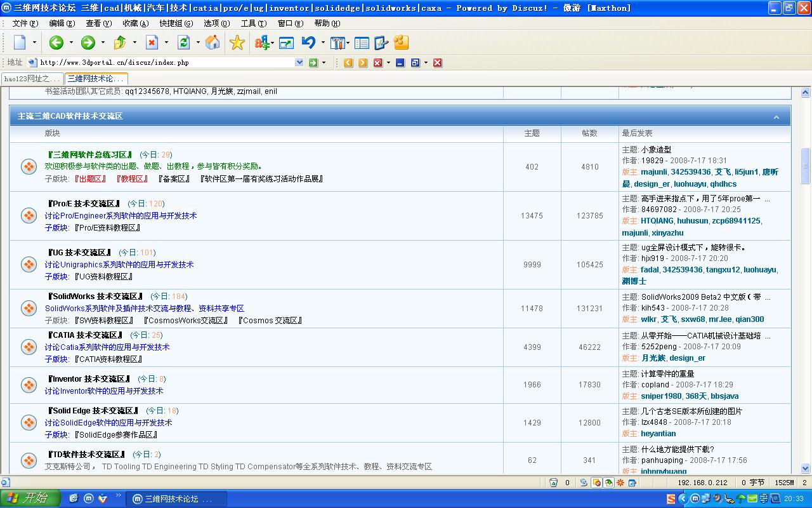This screenshot has width=812, height=508.
Task: Open the 『SW资料教程区』 subforum link
Action: pyautogui.click(x=104, y=321)
